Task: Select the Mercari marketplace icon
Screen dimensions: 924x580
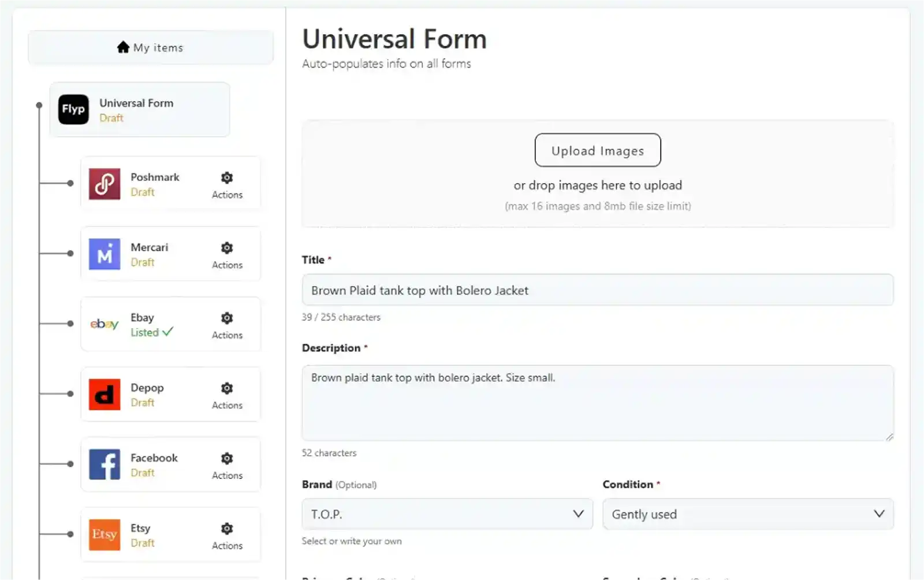Action: 104,254
